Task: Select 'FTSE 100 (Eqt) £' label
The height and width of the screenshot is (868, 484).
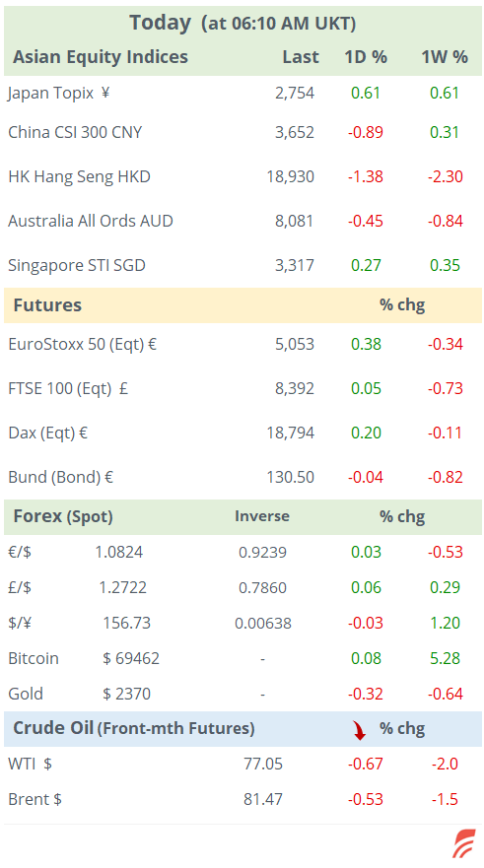Action: click(x=68, y=388)
